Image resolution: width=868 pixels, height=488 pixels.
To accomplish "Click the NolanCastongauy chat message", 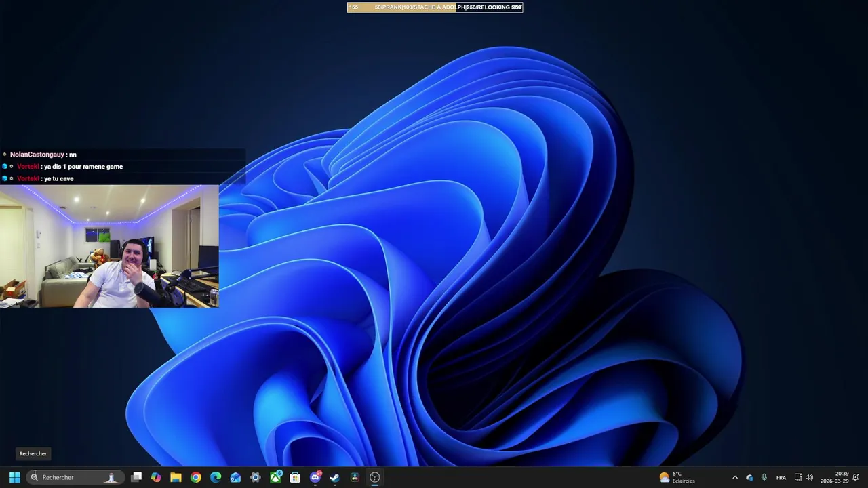I will (x=43, y=155).
